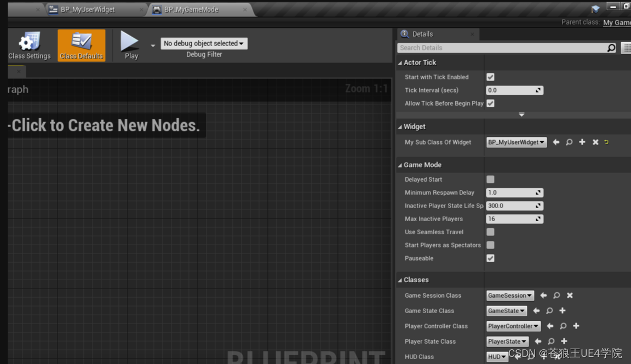This screenshot has height=364, width=631.
Task: Use arrow to assign selected Widget asset
Action: click(x=555, y=142)
